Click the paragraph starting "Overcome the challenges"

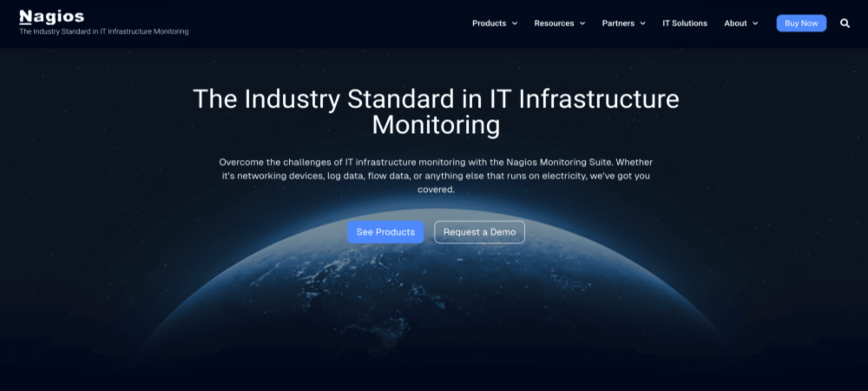click(436, 176)
